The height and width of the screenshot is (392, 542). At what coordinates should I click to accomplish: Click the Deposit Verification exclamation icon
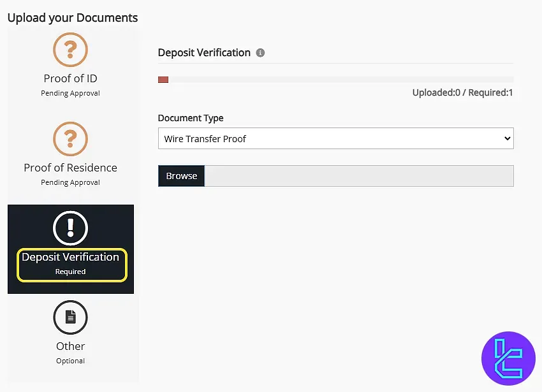pos(70,228)
